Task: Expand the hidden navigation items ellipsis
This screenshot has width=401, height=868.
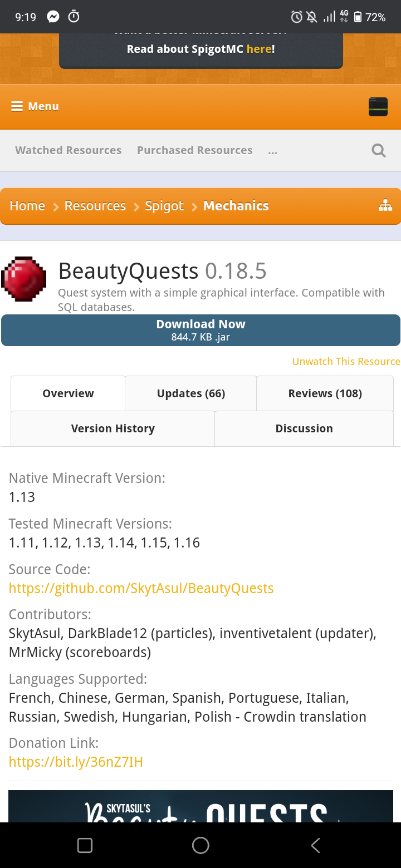Action: tap(272, 150)
